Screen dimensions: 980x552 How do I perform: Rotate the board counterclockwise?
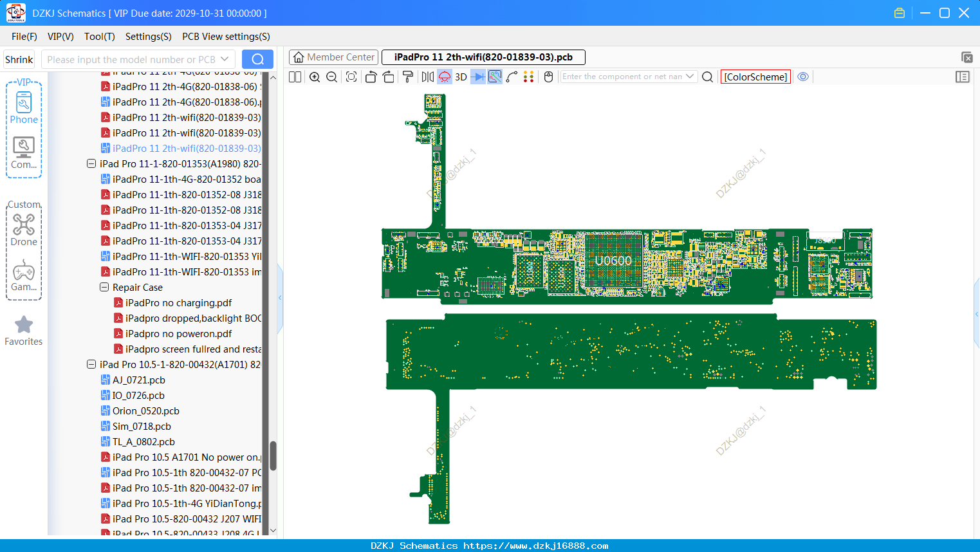point(371,77)
